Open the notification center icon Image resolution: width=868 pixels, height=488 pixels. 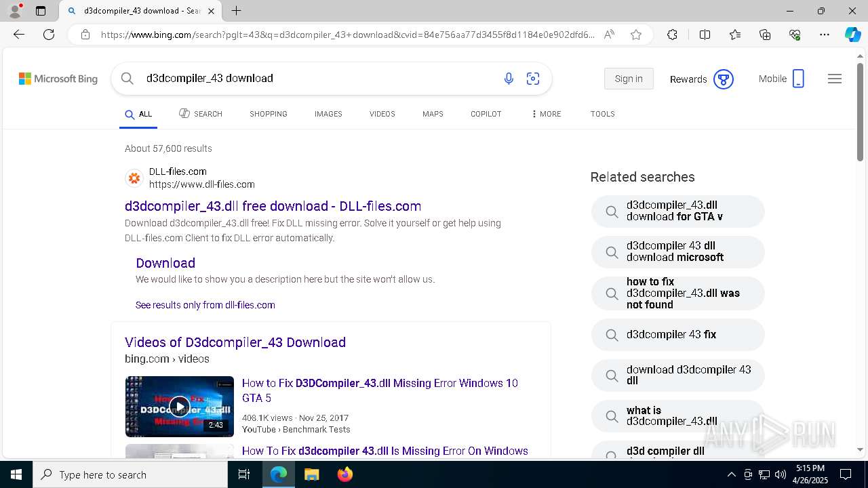[x=846, y=474]
